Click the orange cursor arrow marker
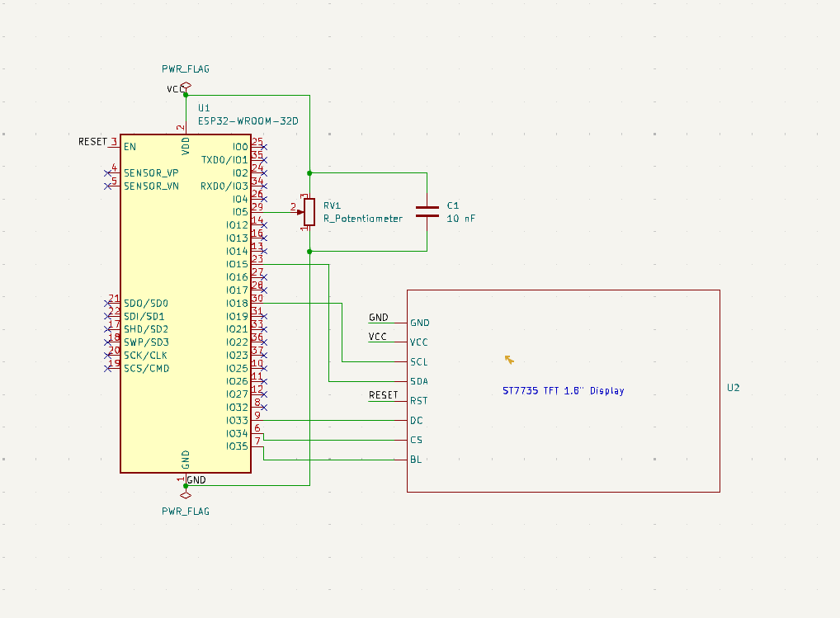The width and height of the screenshot is (840, 618). [x=508, y=360]
